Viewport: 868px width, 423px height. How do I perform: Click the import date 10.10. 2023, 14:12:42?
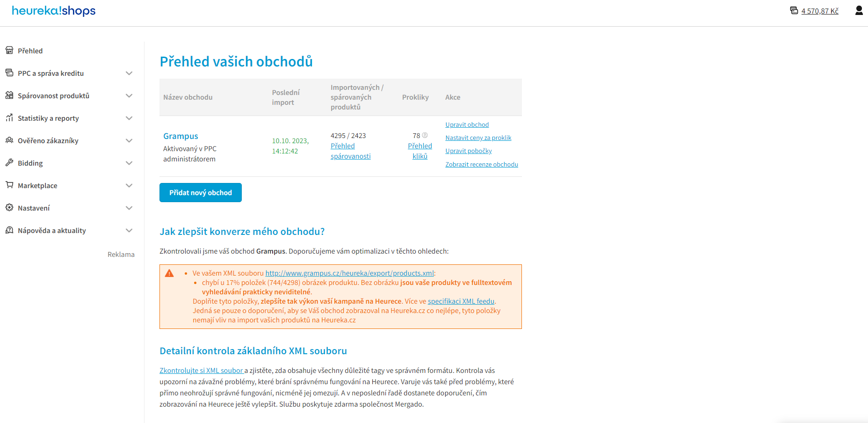click(290, 146)
